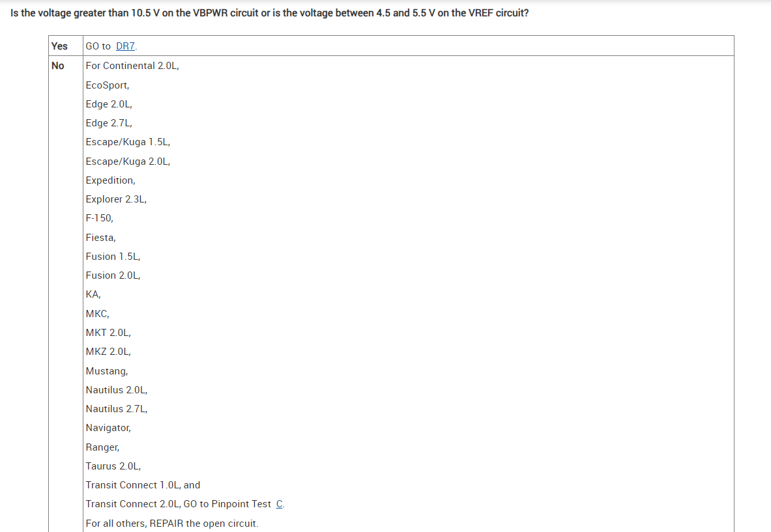Follow the Pinpoint Test C link
This screenshot has height=532, width=771.
click(280, 504)
